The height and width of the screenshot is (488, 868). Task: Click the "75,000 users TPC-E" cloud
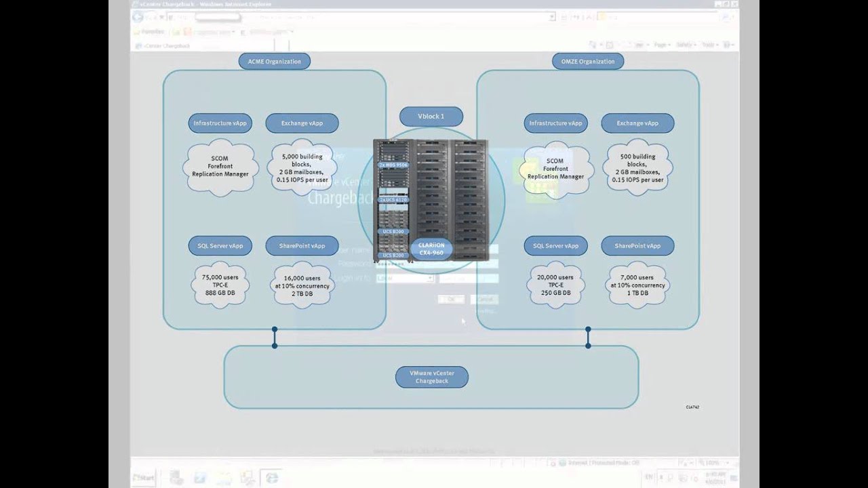[x=220, y=285]
